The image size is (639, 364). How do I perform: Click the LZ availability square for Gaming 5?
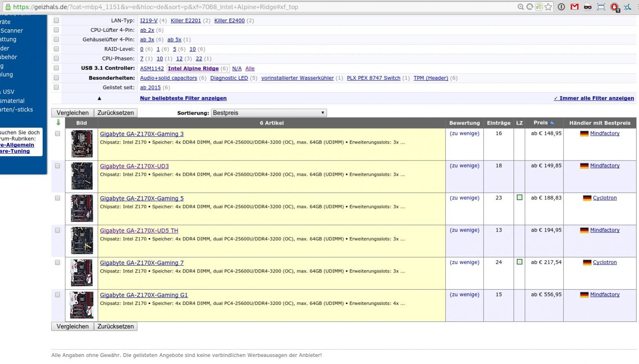(x=519, y=197)
